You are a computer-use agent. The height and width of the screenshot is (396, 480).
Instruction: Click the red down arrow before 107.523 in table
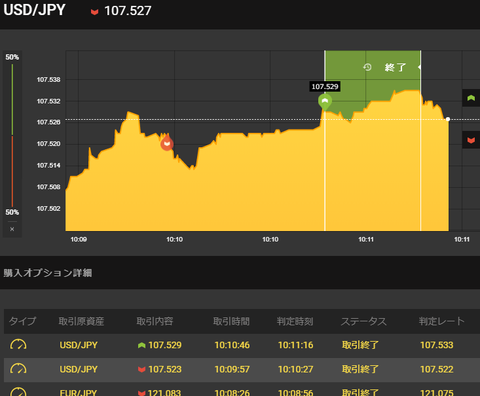142,369
